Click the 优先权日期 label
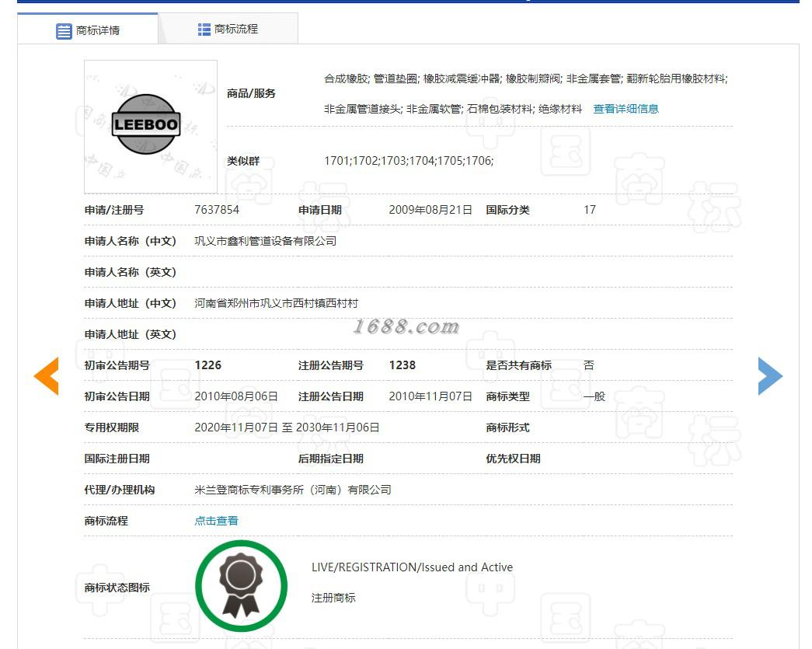 (513, 459)
